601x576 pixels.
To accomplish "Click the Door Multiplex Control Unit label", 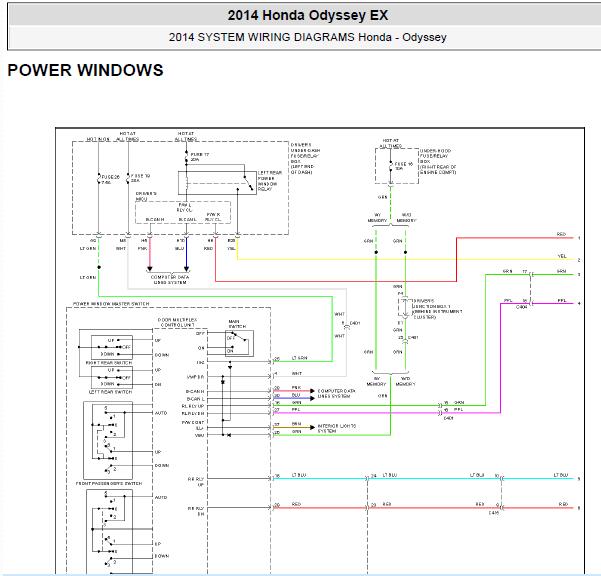I will coord(177,322).
